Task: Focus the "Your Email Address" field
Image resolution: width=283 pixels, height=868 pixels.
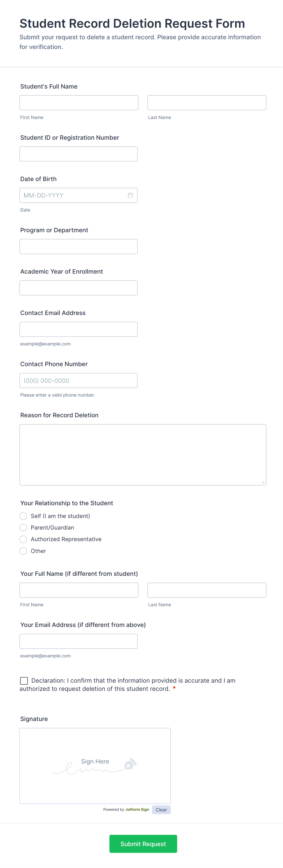Action: [79, 641]
